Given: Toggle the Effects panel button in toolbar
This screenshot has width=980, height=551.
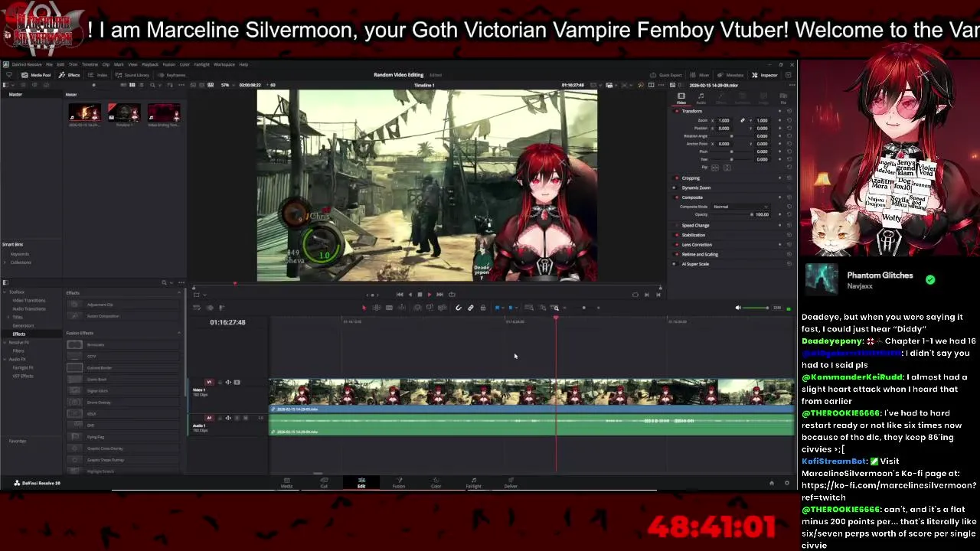Looking at the screenshot, I should click(70, 75).
